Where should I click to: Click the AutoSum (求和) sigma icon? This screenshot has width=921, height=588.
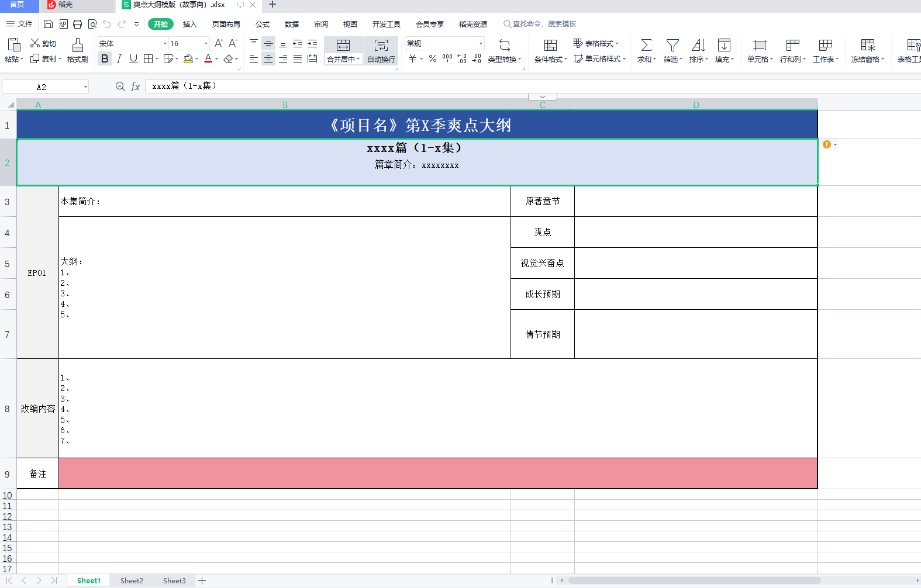coord(646,46)
